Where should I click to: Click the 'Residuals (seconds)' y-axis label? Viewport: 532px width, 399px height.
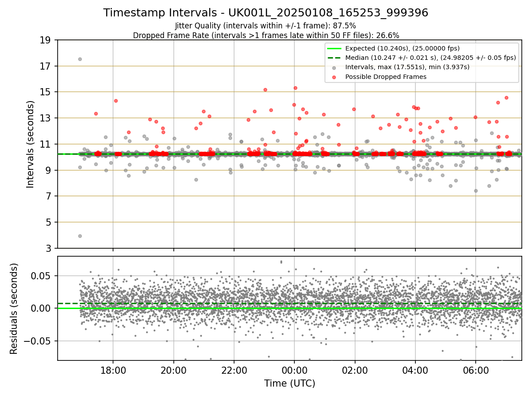14,308
